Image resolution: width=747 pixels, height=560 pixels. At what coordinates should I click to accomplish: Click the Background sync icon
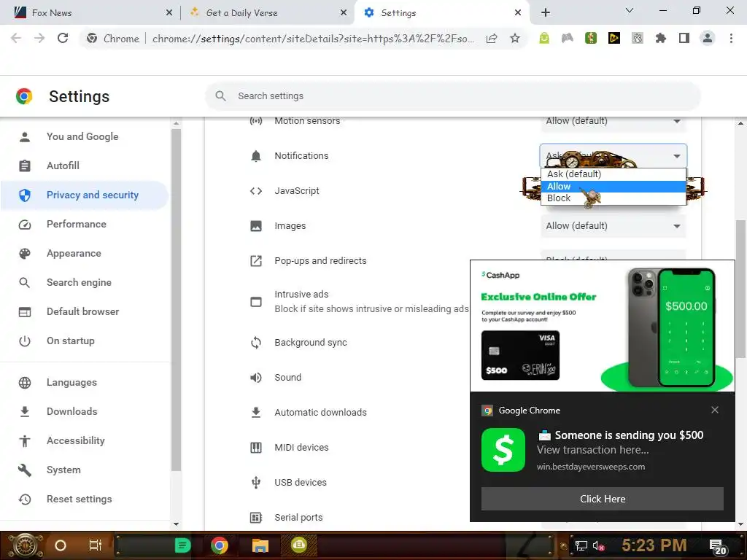tap(256, 343)
